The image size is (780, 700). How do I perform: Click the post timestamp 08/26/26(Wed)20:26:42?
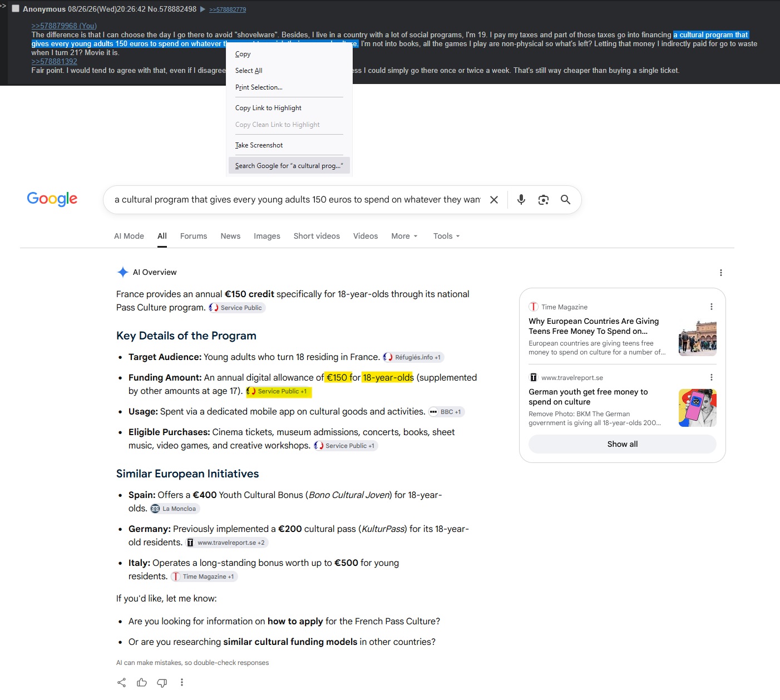coord(107,9)
